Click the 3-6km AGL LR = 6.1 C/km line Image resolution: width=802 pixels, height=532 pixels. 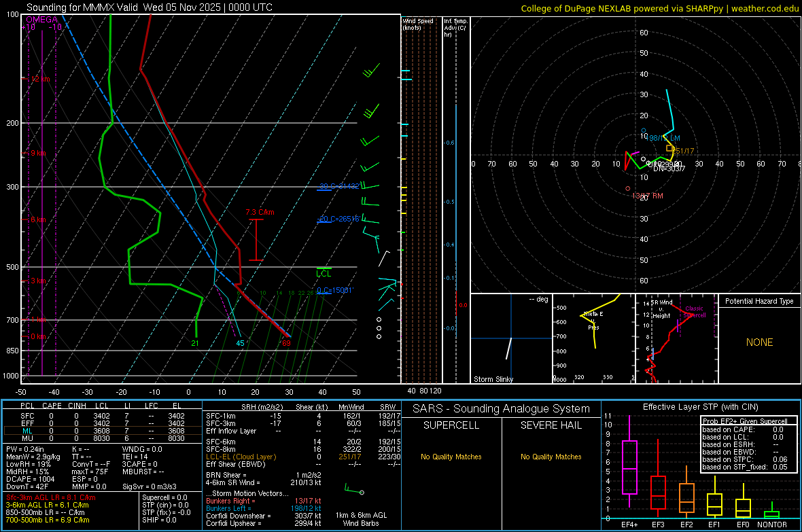coord(47,505)
